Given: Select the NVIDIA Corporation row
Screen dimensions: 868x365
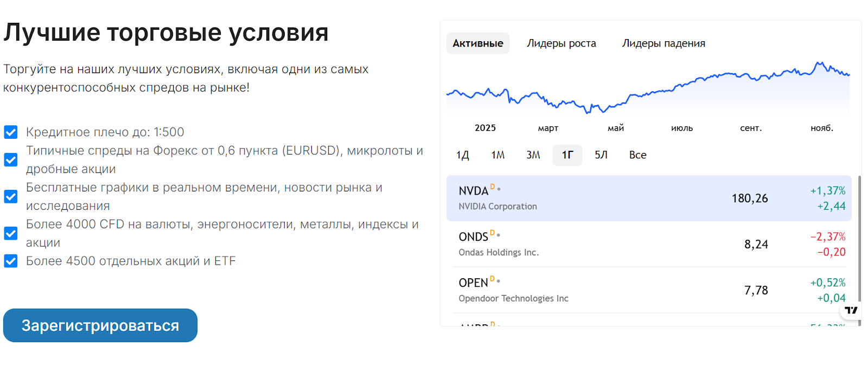Looking at the screenshot, I should [649, 198].
